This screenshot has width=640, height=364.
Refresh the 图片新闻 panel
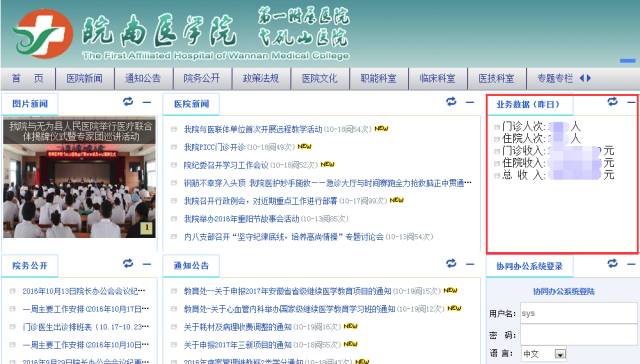(128, 102)
